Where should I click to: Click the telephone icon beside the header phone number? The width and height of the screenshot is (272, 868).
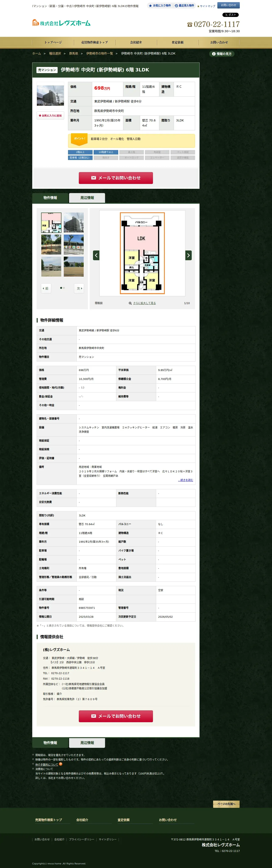tap(190, 24)
